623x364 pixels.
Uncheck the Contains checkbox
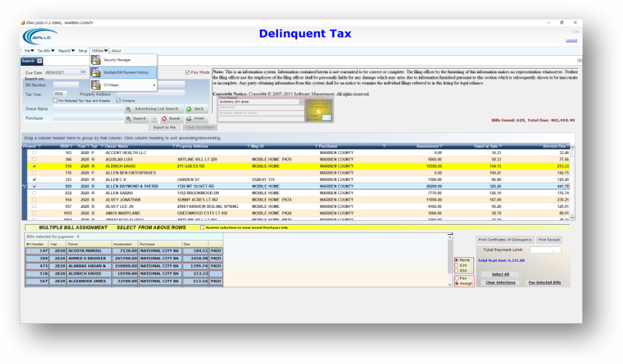click(x=119, y=101)
